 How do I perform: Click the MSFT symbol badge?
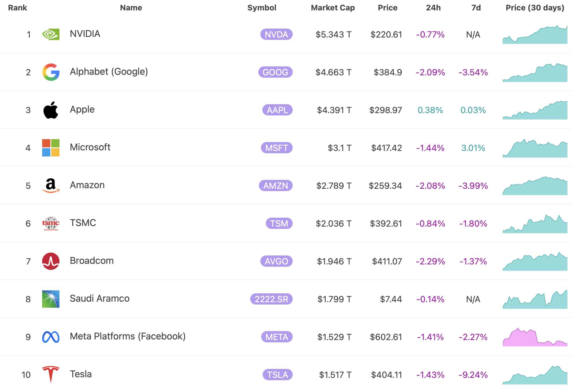pos(277,148)
